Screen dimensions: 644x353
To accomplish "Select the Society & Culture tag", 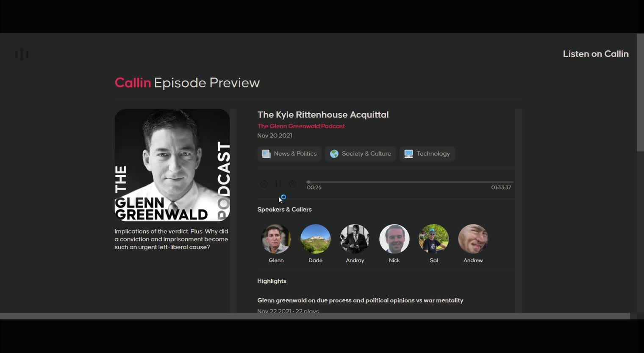I will (361, 154).
